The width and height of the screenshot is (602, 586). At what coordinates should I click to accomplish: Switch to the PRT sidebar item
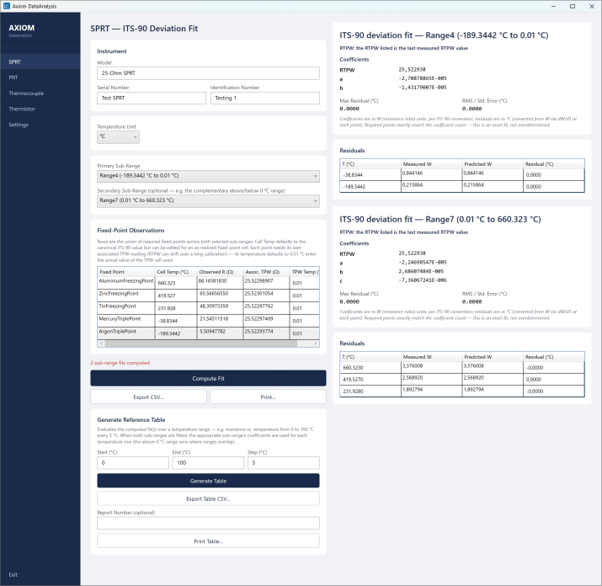coord(40,78)
